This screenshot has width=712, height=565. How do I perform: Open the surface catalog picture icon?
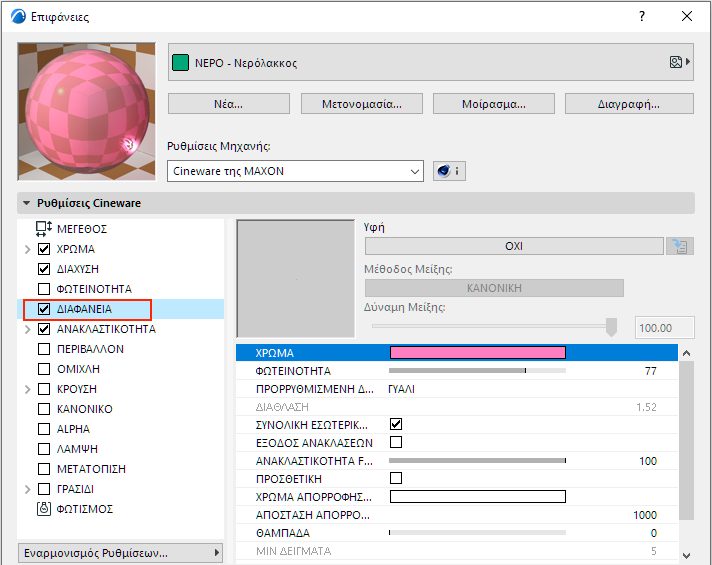coord(676,62)
